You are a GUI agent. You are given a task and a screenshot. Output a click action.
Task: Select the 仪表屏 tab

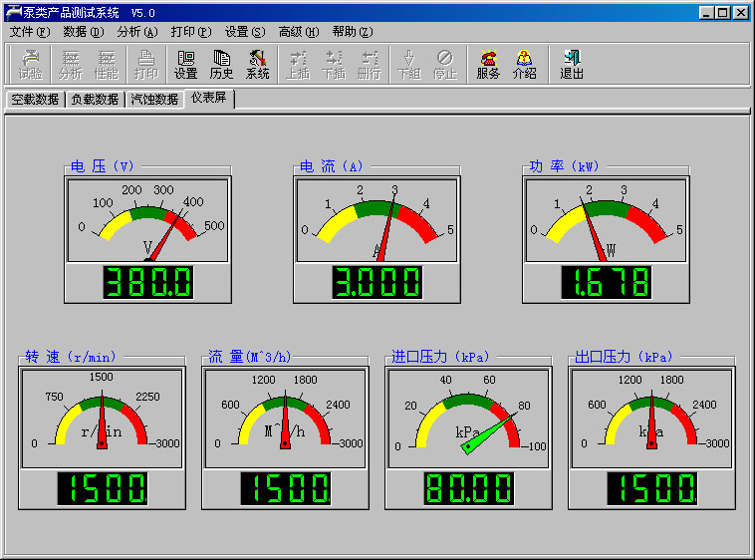tap(209, 99)
